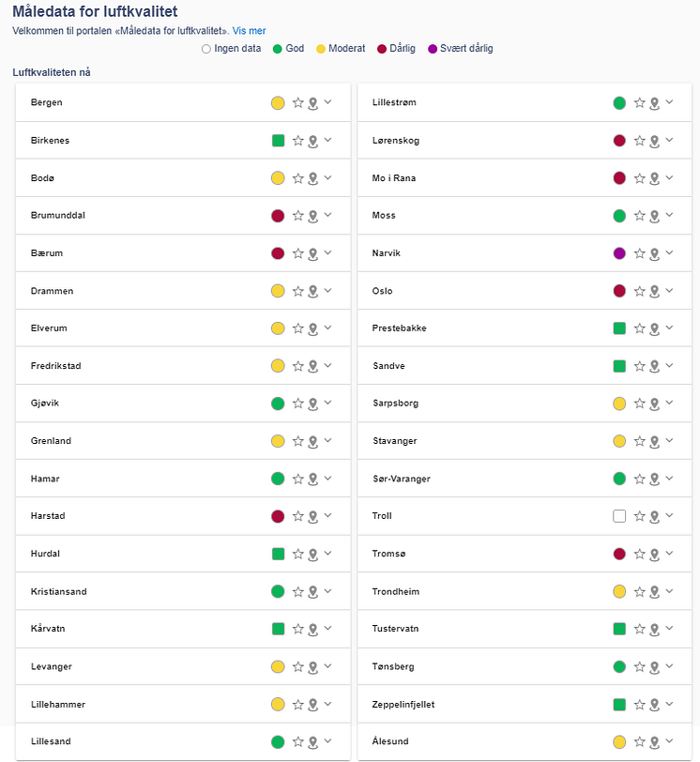Open the Fredrikstad list entry
Viewport: 700px width, 762px height.
click(x=183, y=365)
